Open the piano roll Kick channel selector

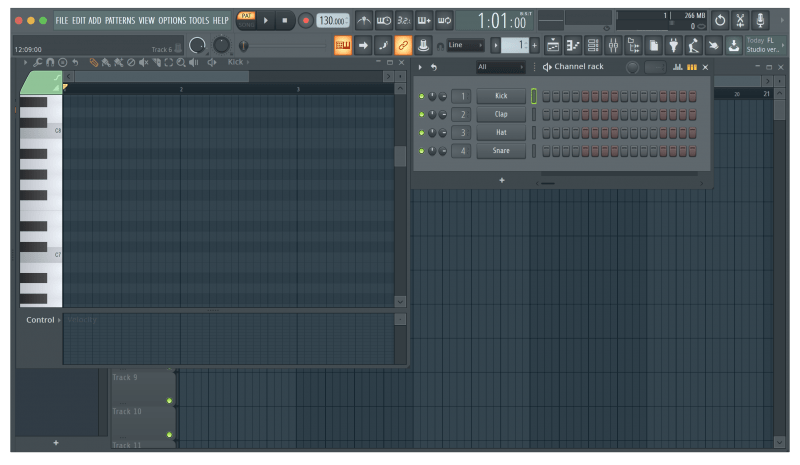coord(238,62)
